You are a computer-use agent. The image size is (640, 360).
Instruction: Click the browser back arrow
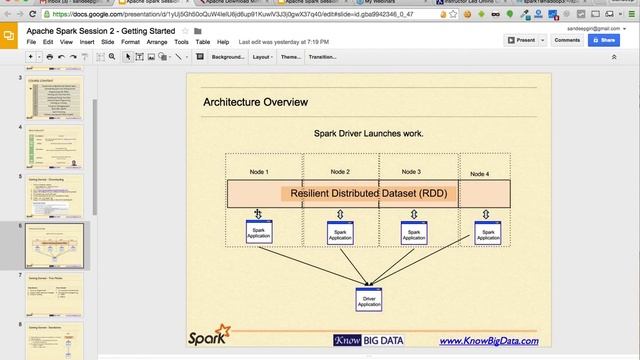pyautogui.click(x=7, y=14)
